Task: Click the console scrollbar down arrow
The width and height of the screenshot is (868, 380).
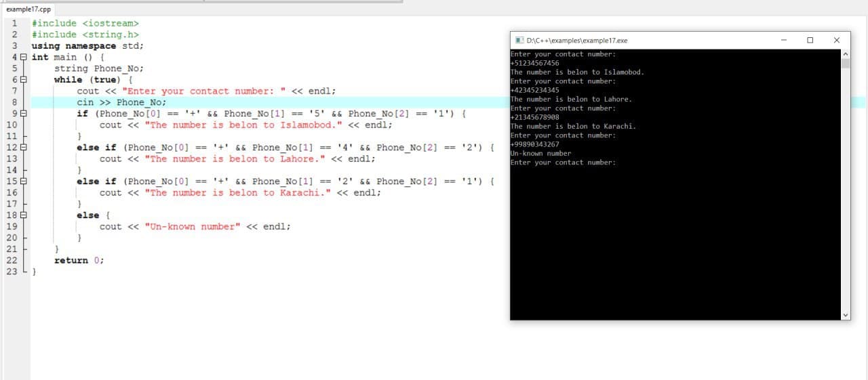Action: pos(845,315)
